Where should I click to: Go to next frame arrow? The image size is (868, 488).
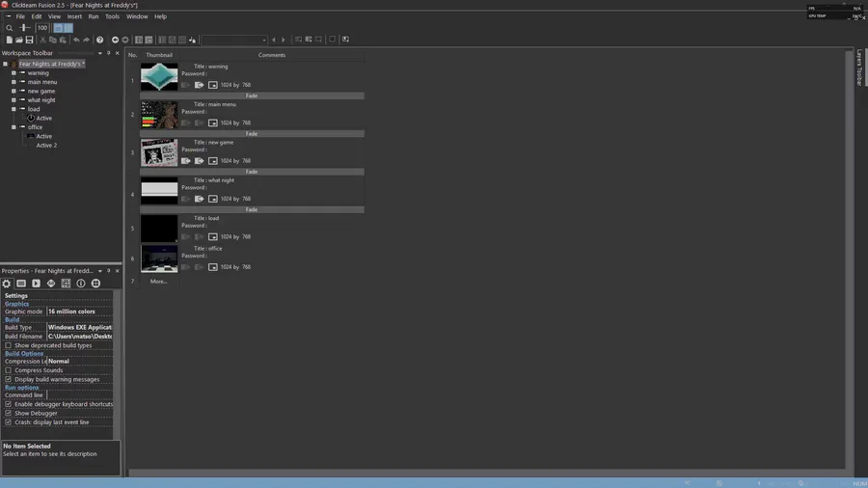[284, 40]
